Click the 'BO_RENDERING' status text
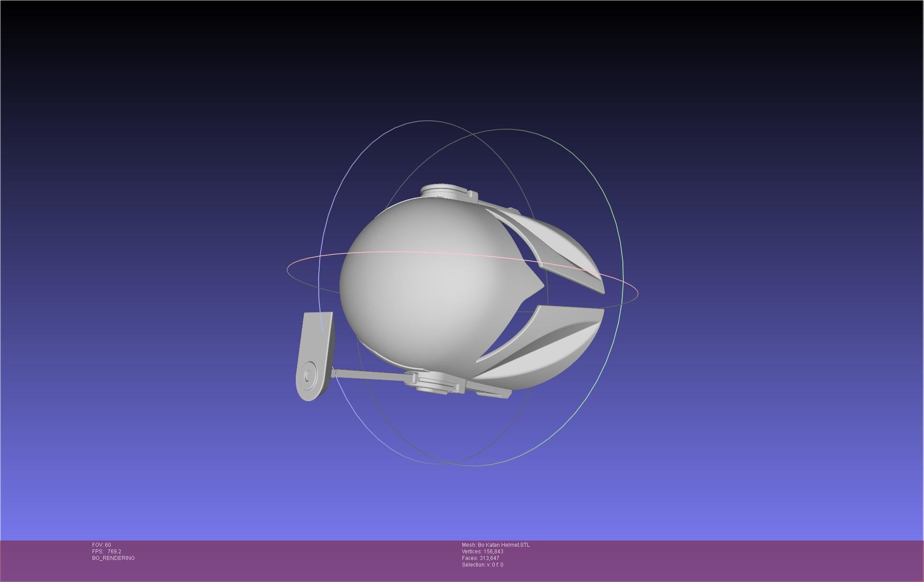 pos(113,558)
